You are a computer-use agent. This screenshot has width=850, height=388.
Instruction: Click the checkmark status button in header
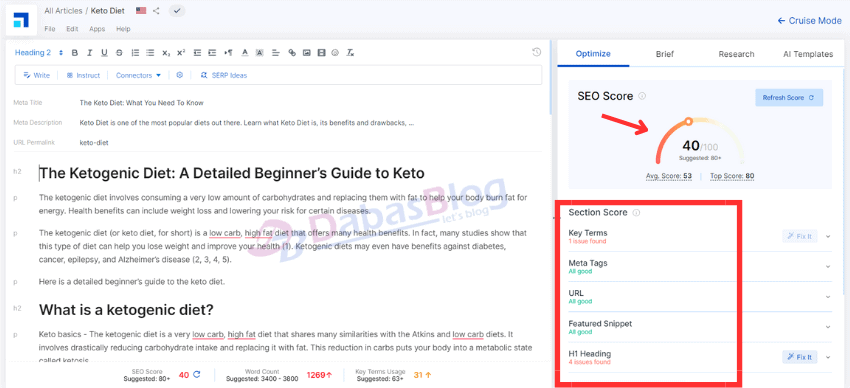(177, 11)
